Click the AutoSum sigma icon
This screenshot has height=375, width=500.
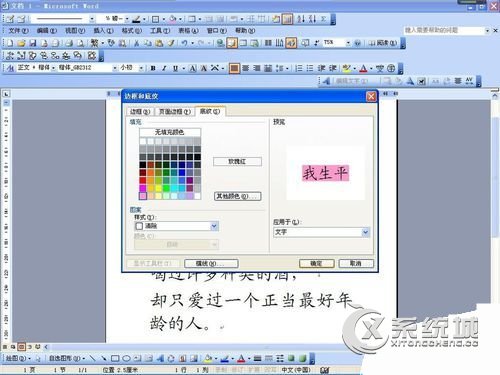tap(323, 19)
